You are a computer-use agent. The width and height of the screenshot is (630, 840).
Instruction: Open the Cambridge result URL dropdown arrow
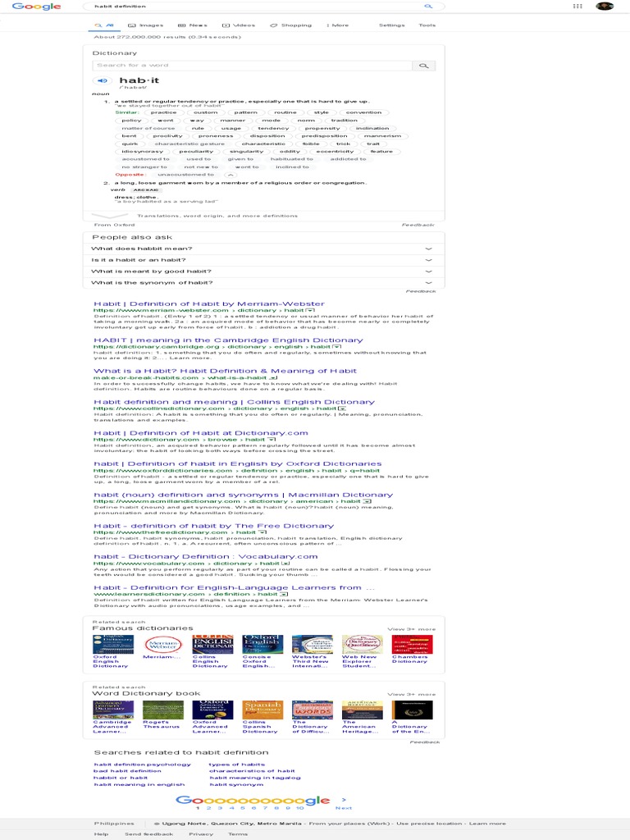pyautogui.click(x=337, y=347)
